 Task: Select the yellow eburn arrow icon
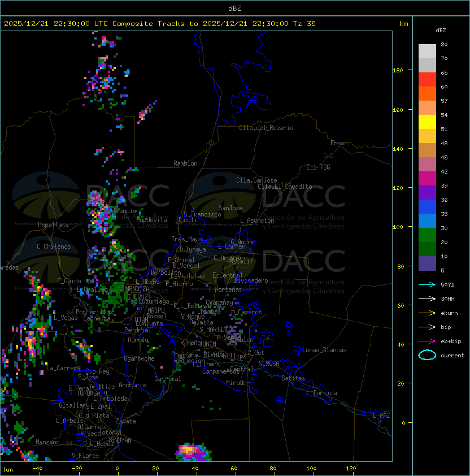427,313
